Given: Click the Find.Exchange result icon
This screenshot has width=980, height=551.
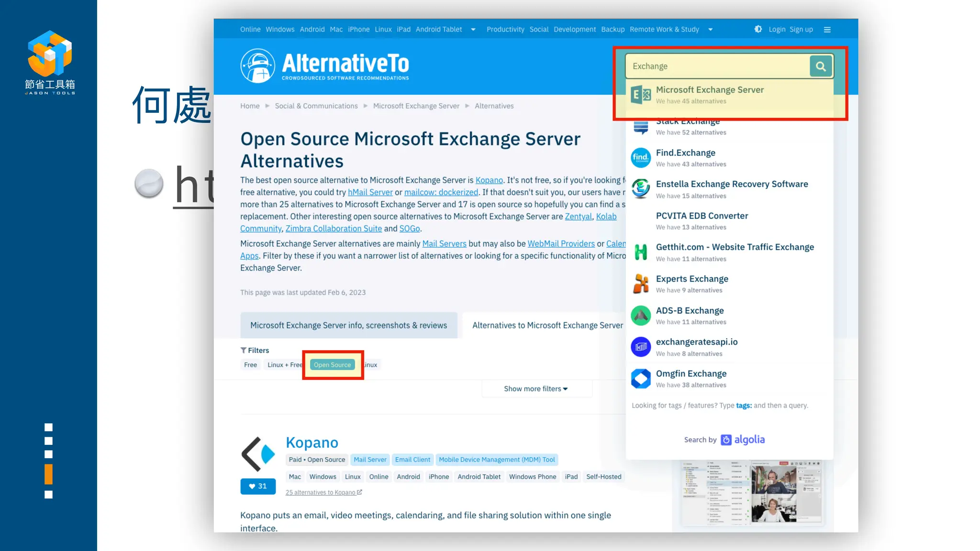Looking at the screenshot, I should (x=641, y=158).
